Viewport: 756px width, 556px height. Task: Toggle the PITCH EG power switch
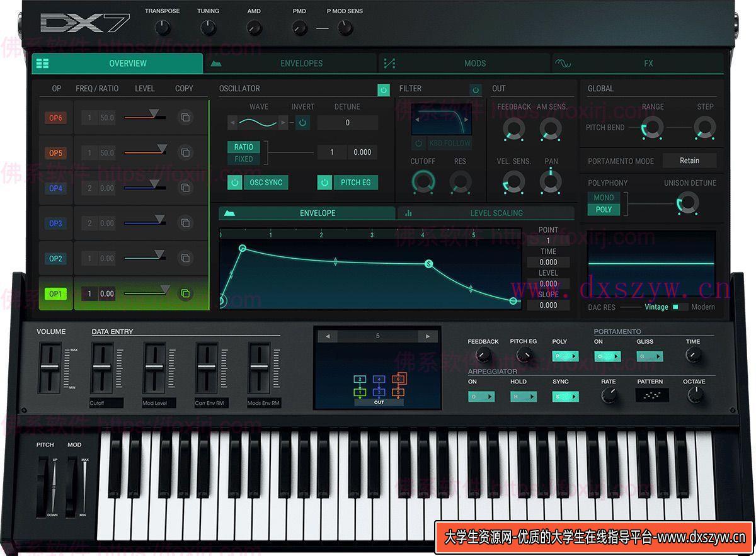click(324, 183)
